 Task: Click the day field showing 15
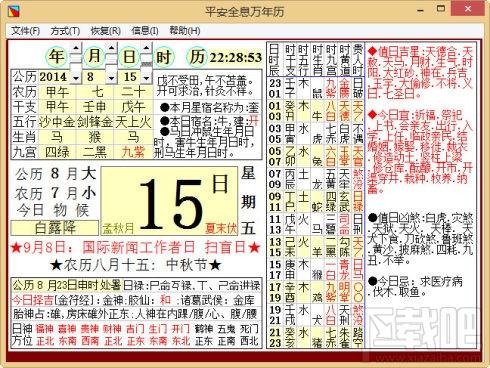[130, 77]
